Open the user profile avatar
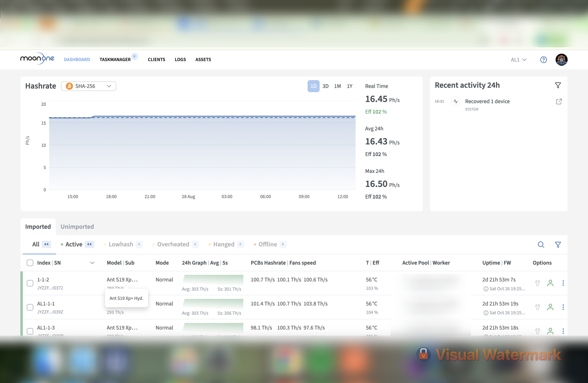 pos(561,59)
